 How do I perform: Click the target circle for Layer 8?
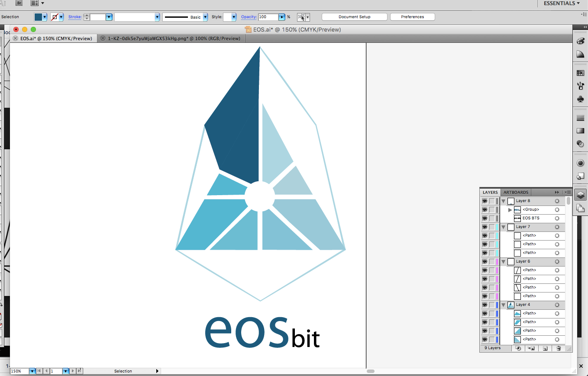[557, 201]
